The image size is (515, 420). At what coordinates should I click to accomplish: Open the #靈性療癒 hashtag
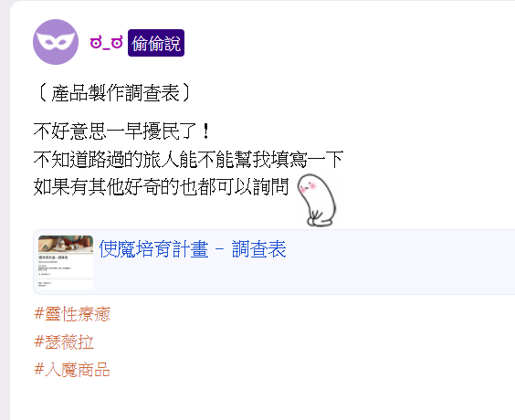click(72, 313)
